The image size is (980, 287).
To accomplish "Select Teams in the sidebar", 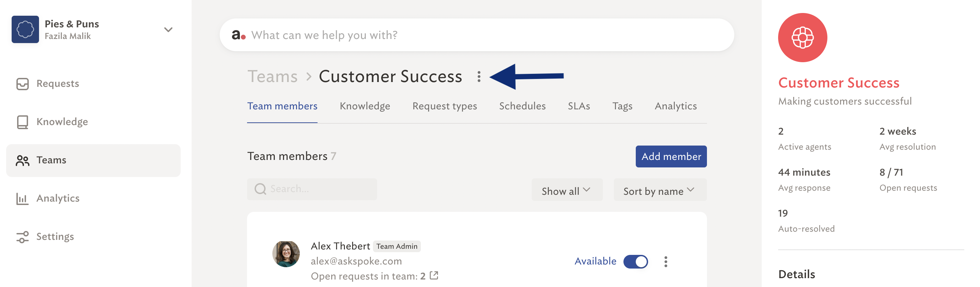I will coord(93,160).
